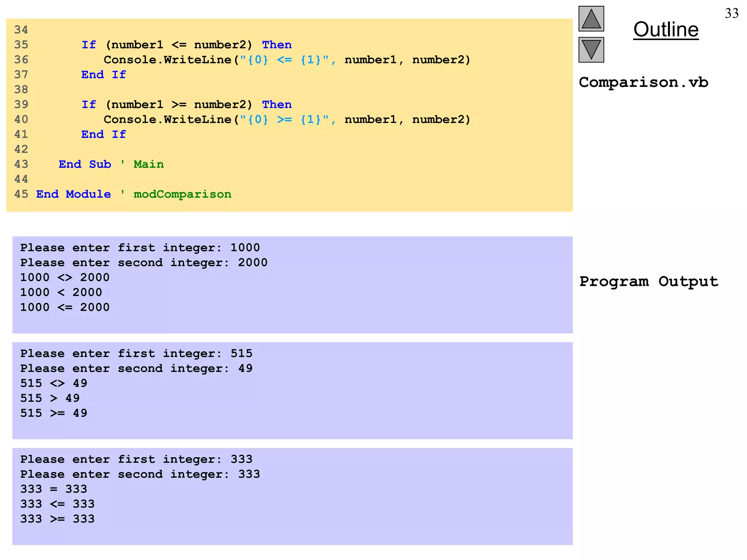Click End If on line 41

104,135
